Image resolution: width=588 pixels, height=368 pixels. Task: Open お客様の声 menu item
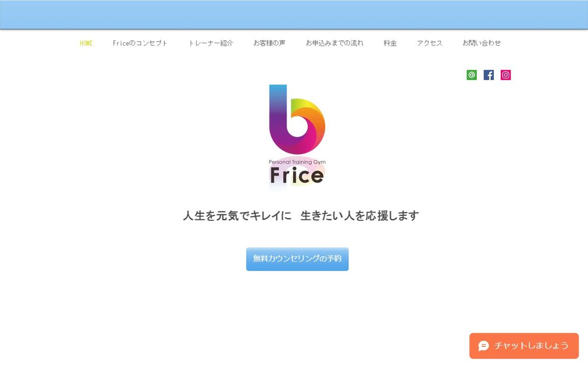(269, 43)
